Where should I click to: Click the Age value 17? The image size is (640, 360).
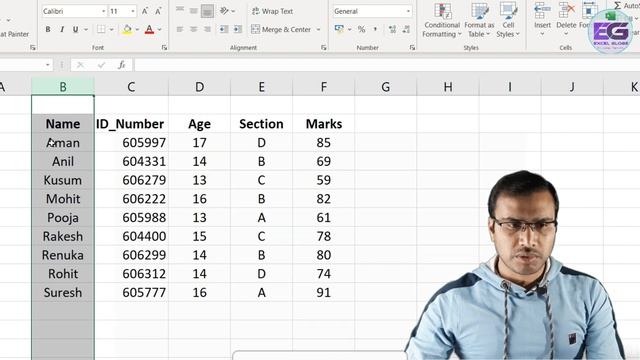click(199, 142)
